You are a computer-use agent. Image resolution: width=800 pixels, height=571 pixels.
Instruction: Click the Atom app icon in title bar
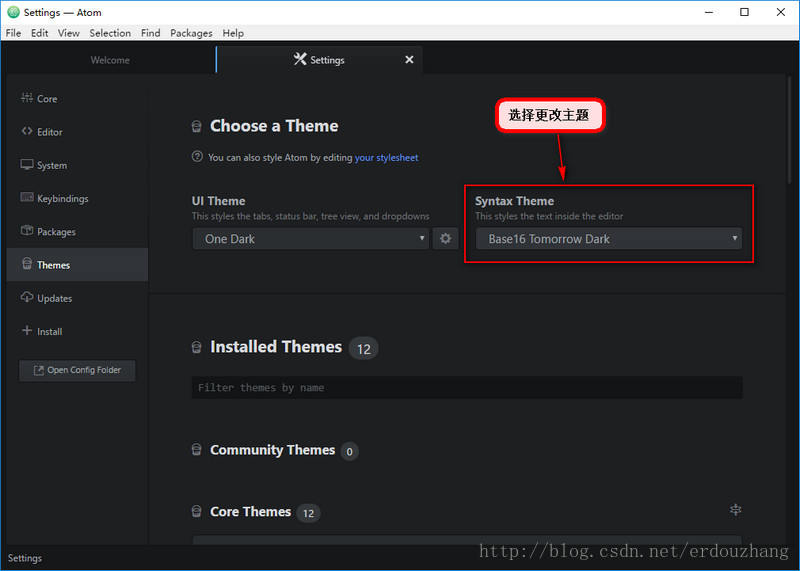coord(13,12)
